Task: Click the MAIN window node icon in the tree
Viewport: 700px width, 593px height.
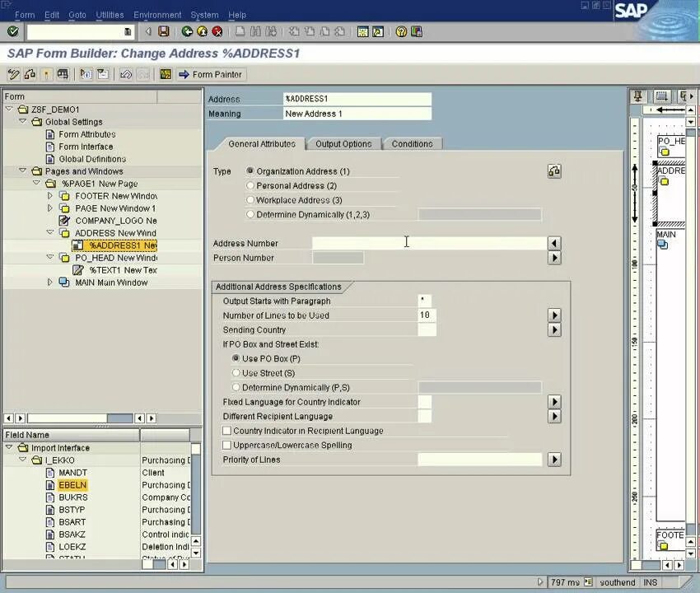Action: tap(64, 282)
